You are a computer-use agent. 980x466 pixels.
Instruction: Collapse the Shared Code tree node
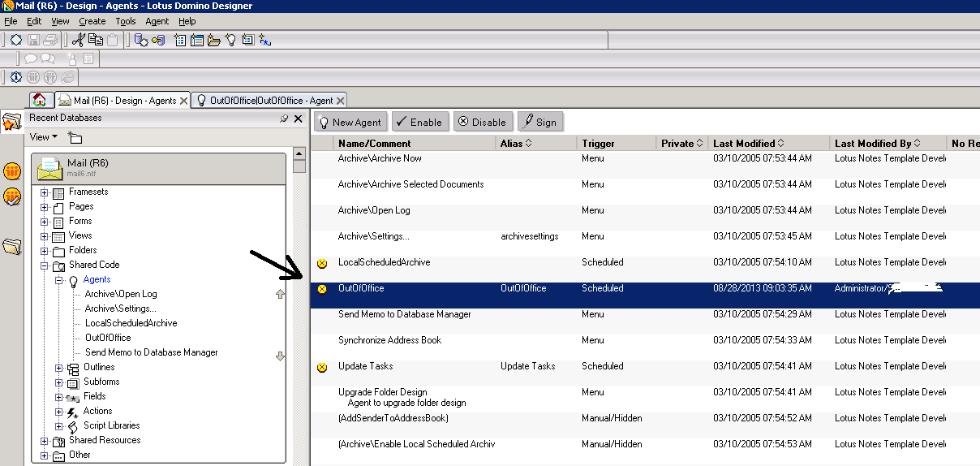(x=45, y=265)
